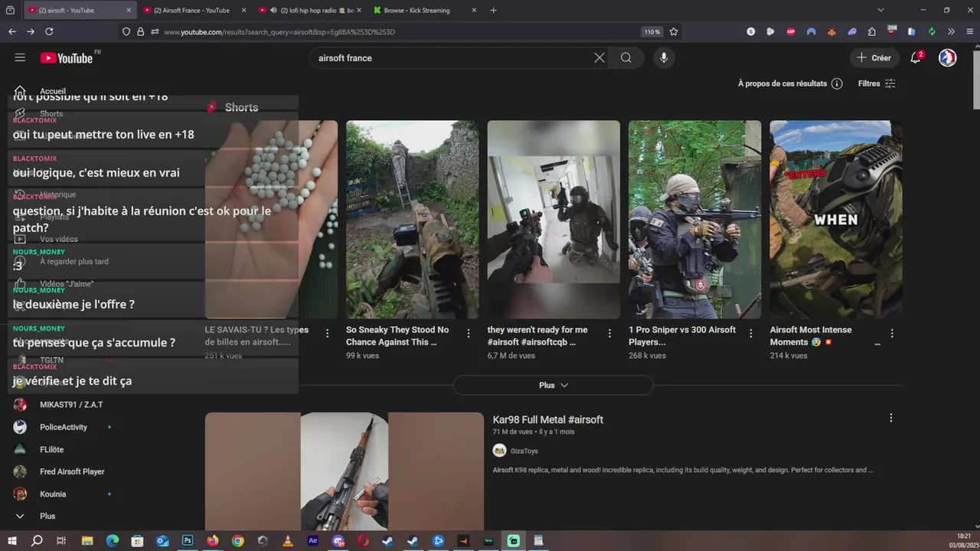980x551 pixels.
Task: Open the Filtres search filters
Action: (x=877, y=83)
